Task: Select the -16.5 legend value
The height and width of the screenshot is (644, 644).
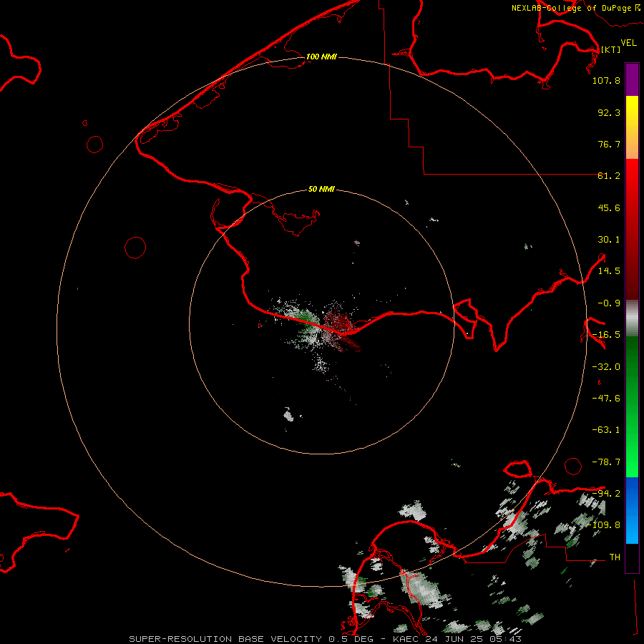Action: pyautogui.click(x=606, y=335)
